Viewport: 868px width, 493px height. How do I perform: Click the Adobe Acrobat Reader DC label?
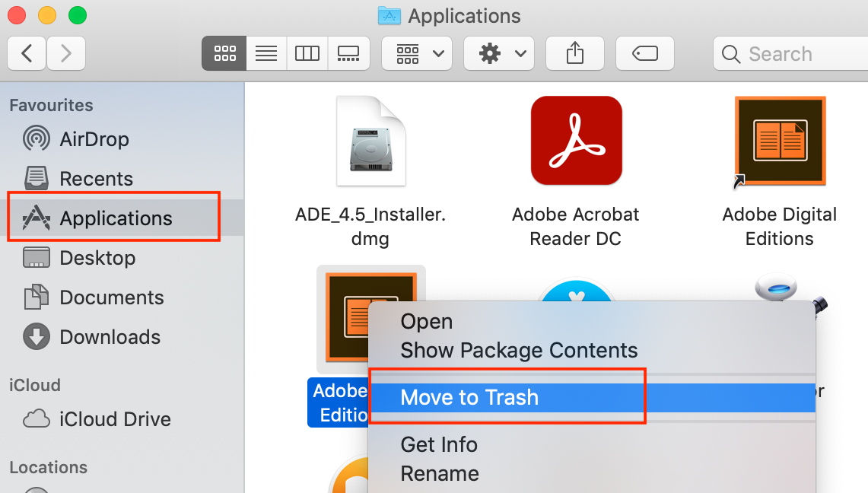pyautogui.click(x=576, y=226)
